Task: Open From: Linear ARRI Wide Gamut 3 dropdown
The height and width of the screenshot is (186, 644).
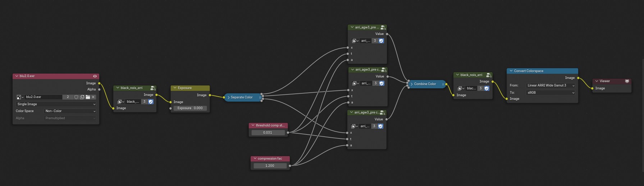Action: [x=551, y=85]
